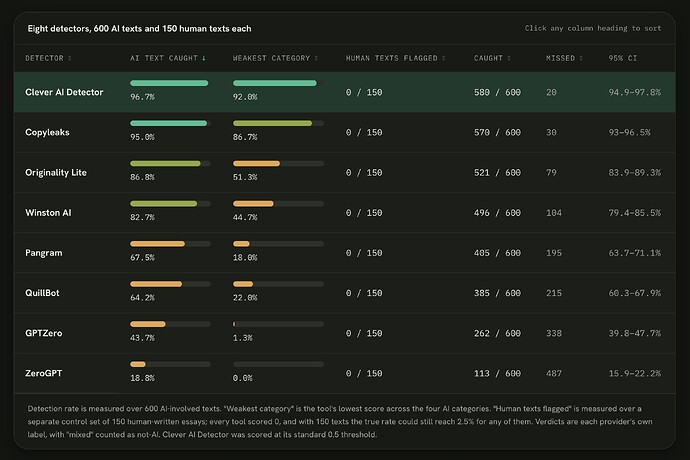Click the 487 missed count

[554, 373]
